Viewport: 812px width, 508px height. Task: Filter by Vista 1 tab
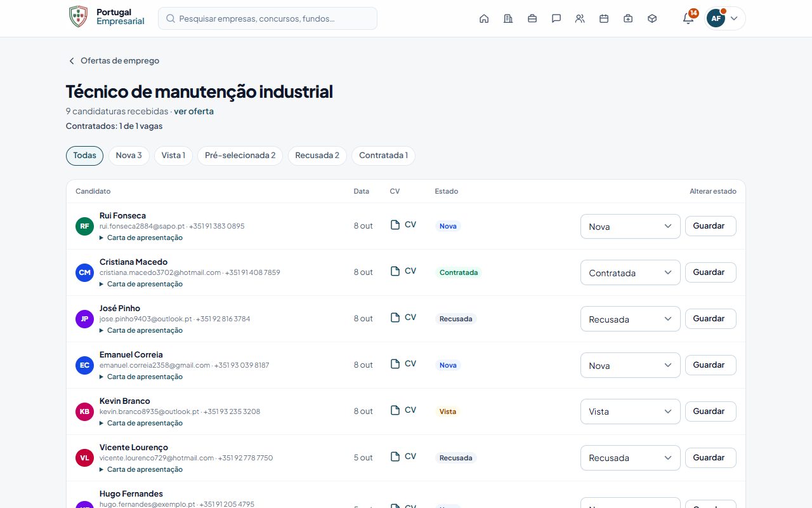173,156
